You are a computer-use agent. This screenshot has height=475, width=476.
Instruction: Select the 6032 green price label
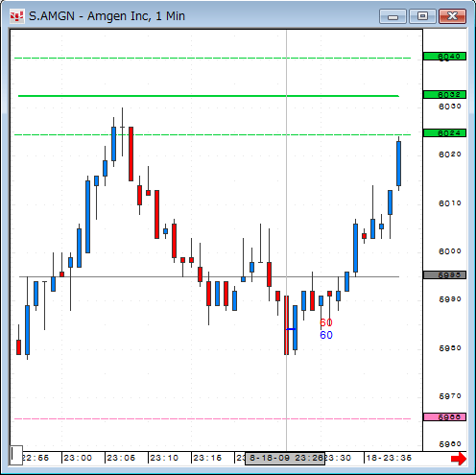[x=444, y=95]
